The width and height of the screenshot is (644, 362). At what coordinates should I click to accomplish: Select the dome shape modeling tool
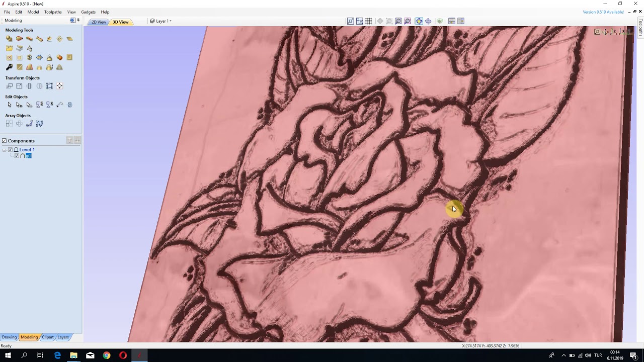[x=39, y=67]
